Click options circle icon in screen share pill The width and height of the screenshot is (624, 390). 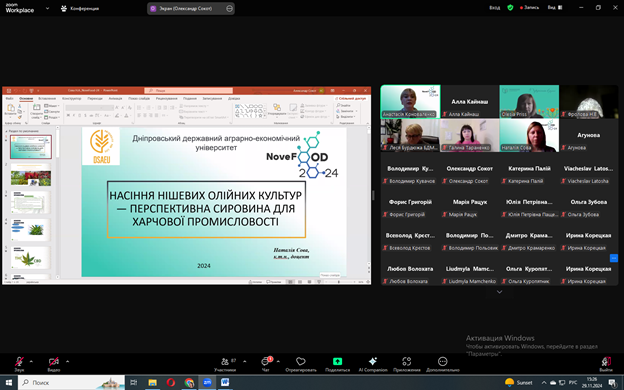coord(229,8)
